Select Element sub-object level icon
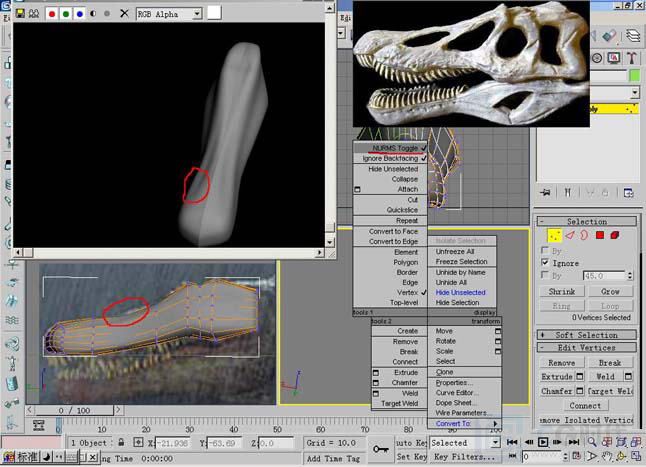 [x=615, y=235]
